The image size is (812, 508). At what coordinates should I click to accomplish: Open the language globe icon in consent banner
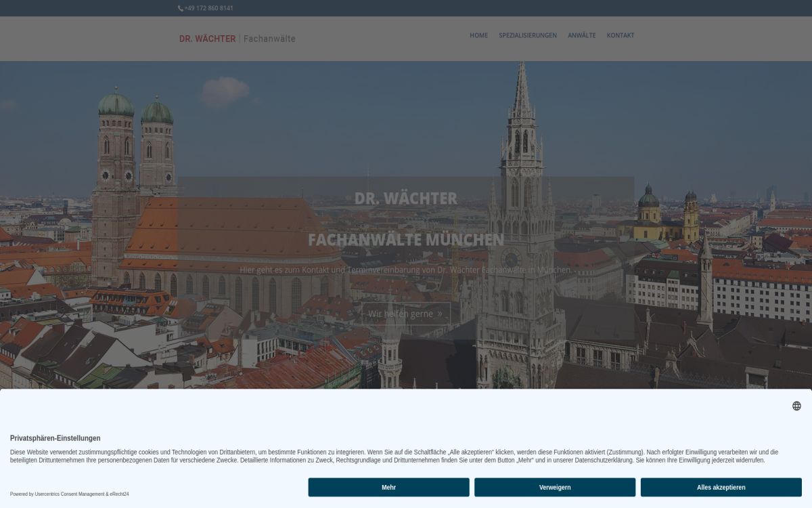tap(796, 406)
